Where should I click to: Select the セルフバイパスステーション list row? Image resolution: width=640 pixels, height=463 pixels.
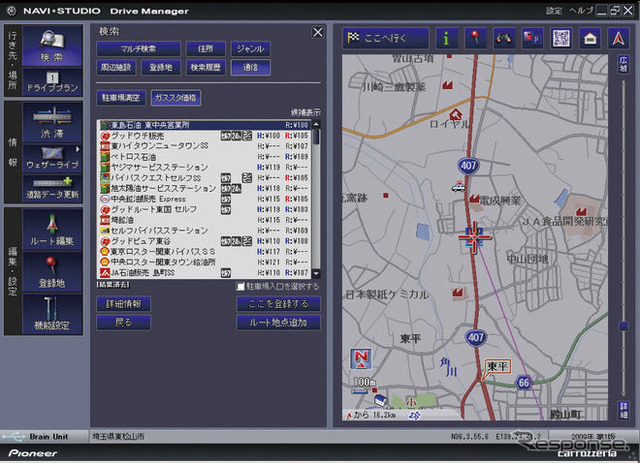tap(204, 231)
